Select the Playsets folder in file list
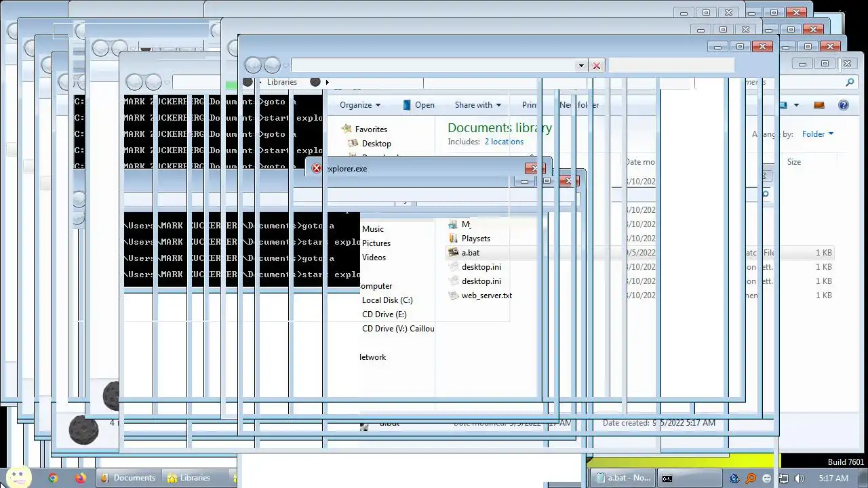868x488 pixels. [476, 239]
